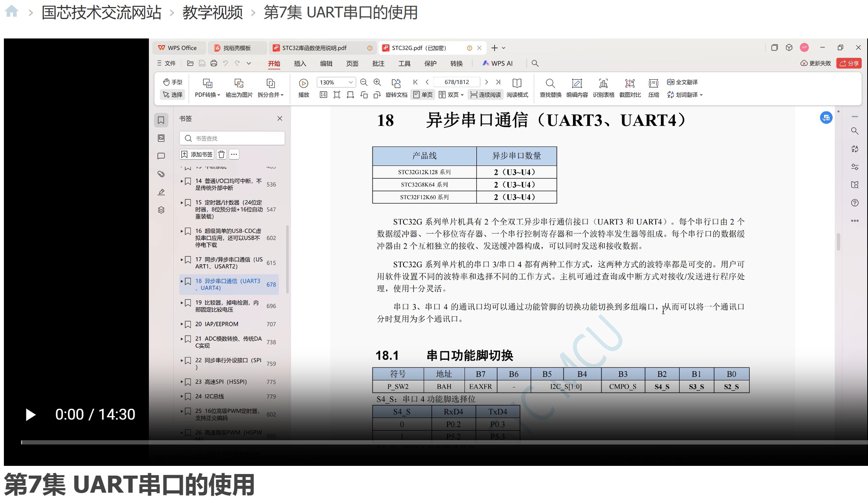Open the 拆分合并 dropdown
This screenshot has width=868, height=502.
tap(271, 88)
